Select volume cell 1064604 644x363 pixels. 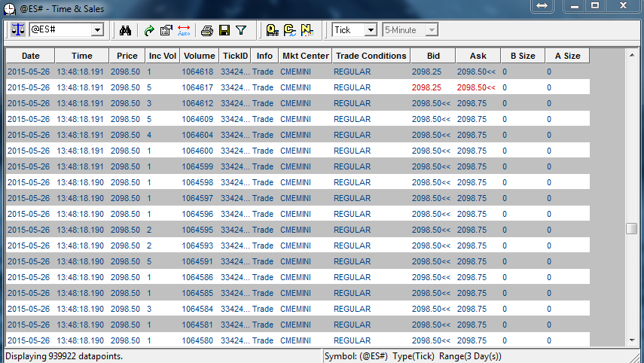click(x=197, y=135)
